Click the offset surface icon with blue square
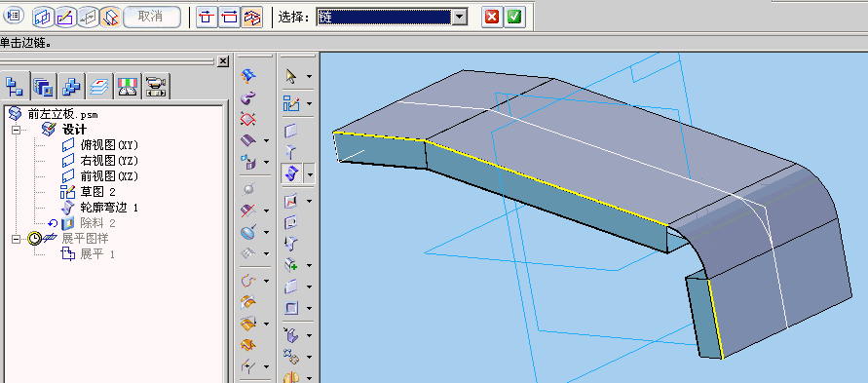This screenshot has height=383, width=868. [249, 162]
